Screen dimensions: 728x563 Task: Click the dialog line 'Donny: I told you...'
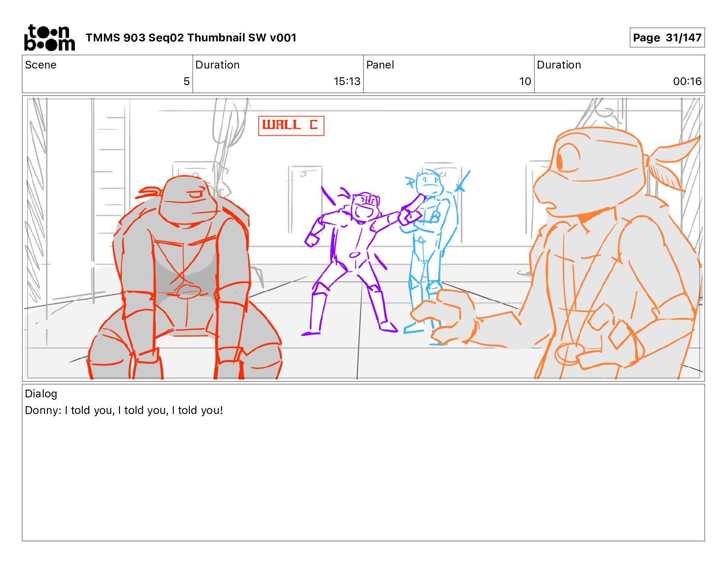(x=124, y=410)
